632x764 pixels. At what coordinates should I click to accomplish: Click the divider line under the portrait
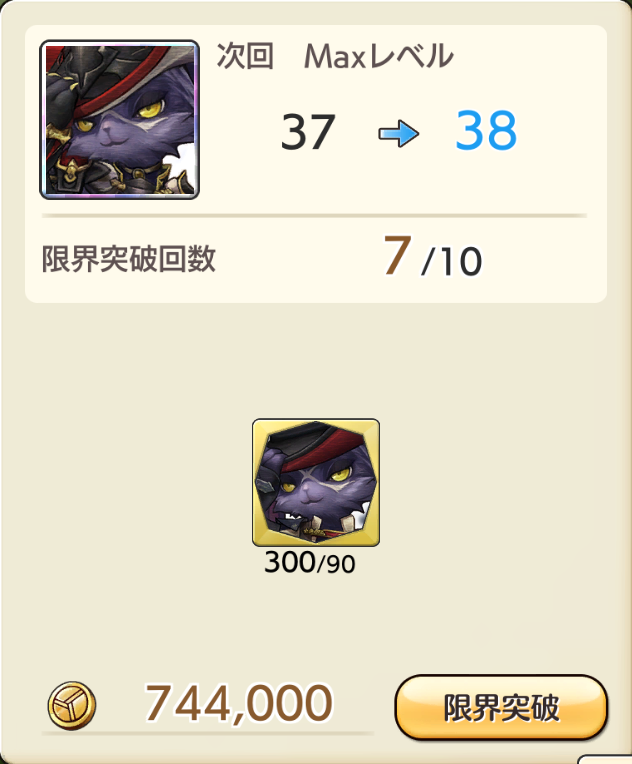click(314, 215)
